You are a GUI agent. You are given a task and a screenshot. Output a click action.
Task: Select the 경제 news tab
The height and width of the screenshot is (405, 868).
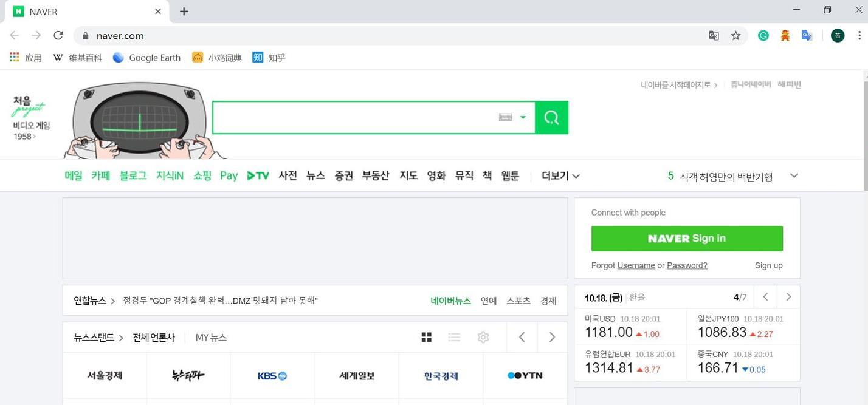(x=548, y=301)
